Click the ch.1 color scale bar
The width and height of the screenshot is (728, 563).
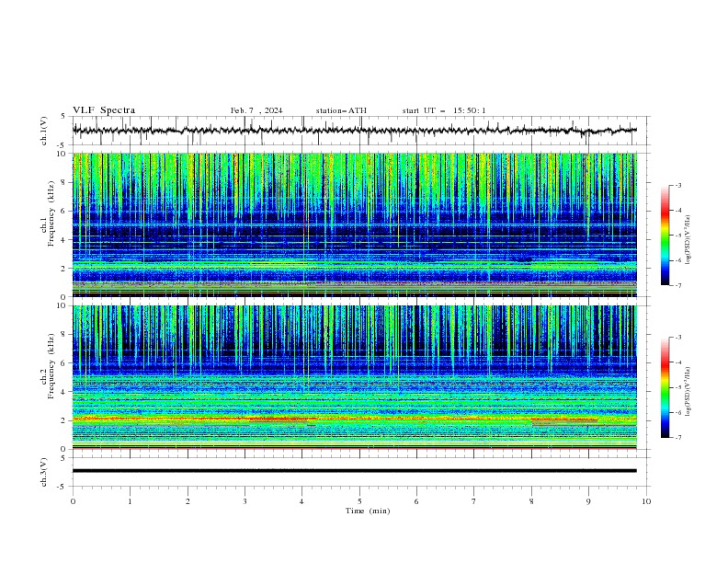point(665,235)
